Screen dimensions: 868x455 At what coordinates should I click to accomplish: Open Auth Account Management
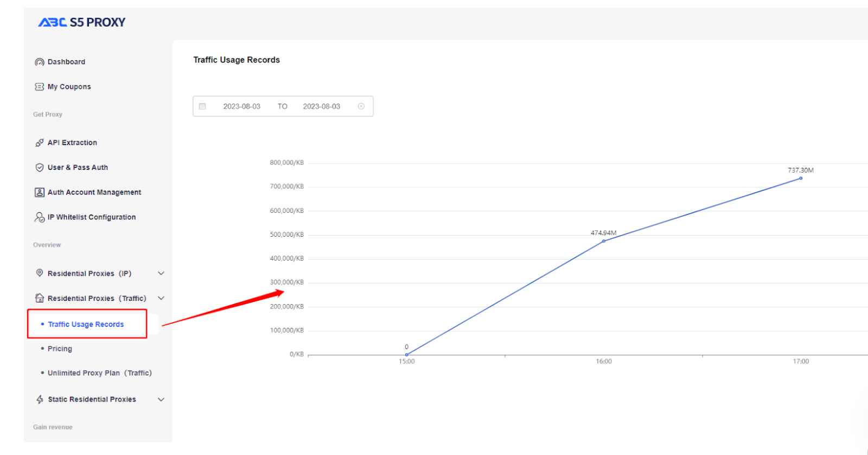pos(94,192)
